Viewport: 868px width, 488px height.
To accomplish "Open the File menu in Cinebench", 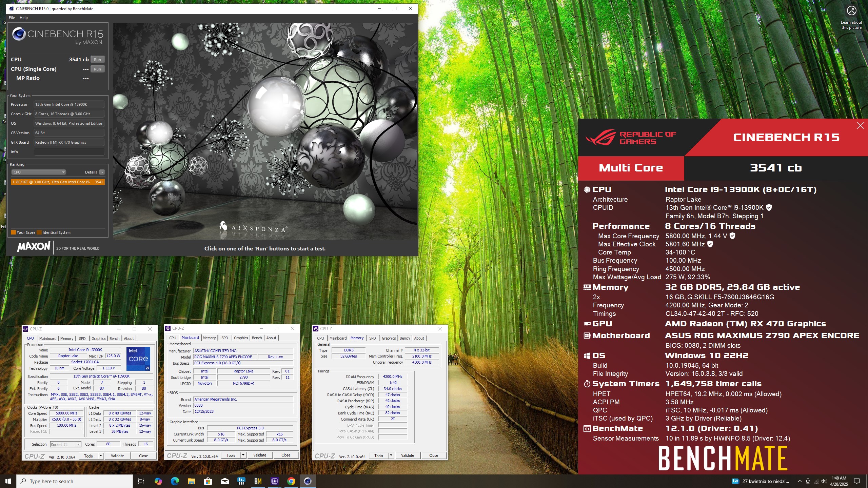I will (x=12, y=18).
